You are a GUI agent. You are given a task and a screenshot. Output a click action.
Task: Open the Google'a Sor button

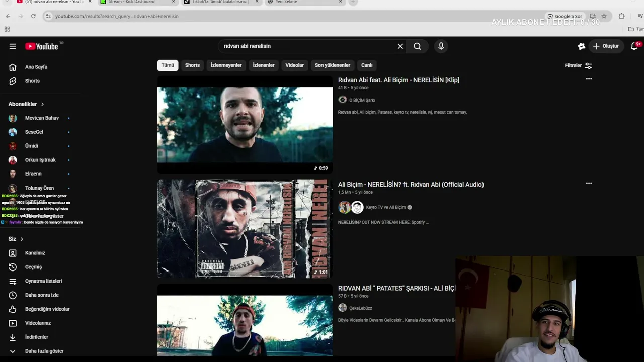[564, 16]
